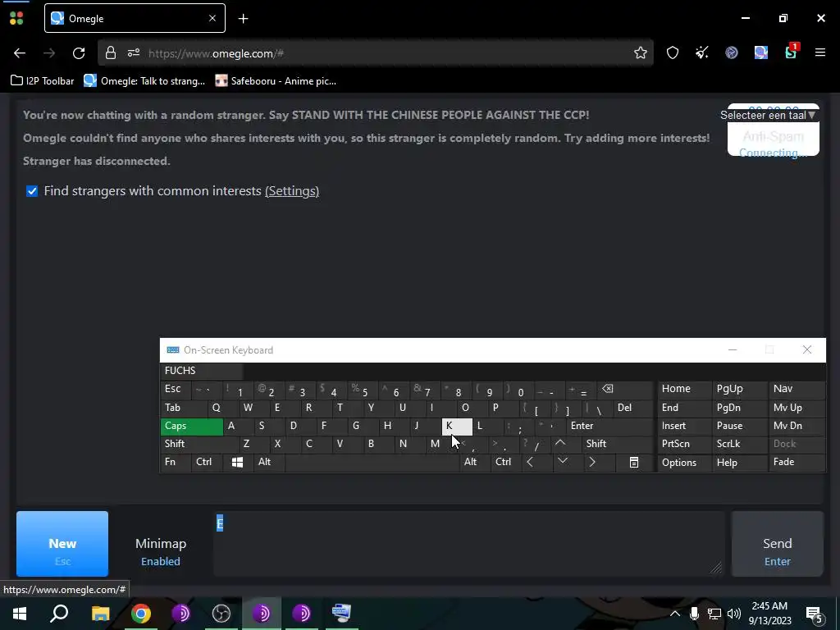The image size is (840, 630).
Task: Reload the Omegle page
Action: point(79,53)
